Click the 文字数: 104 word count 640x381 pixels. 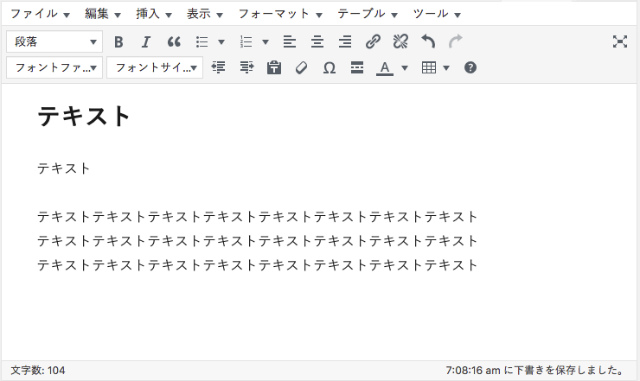[x=38, y=370]
